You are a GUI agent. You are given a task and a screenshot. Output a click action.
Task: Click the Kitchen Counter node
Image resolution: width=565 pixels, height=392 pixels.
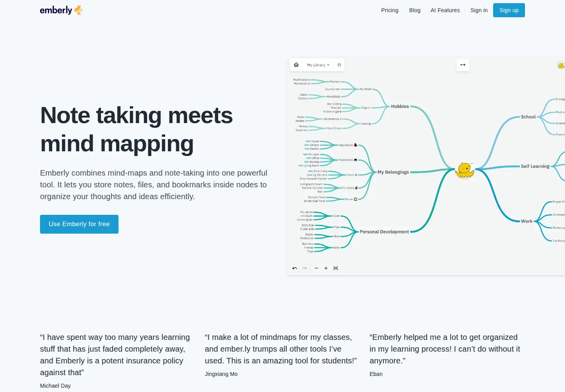(x=312, y=188)
